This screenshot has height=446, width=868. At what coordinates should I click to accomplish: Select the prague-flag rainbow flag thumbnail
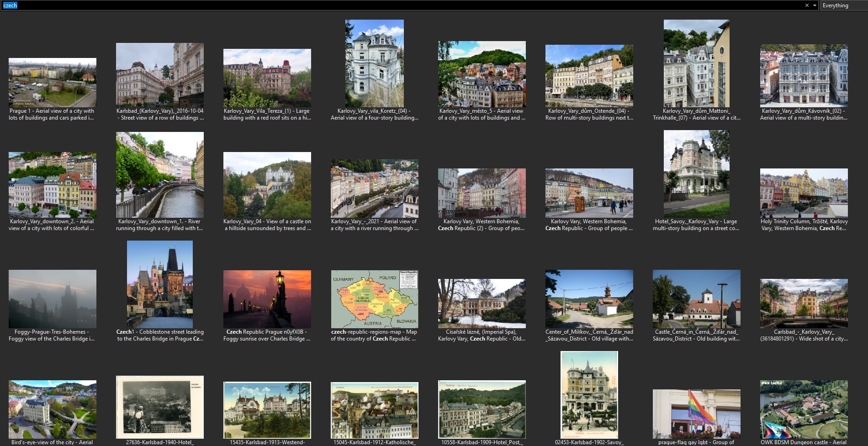697,414
